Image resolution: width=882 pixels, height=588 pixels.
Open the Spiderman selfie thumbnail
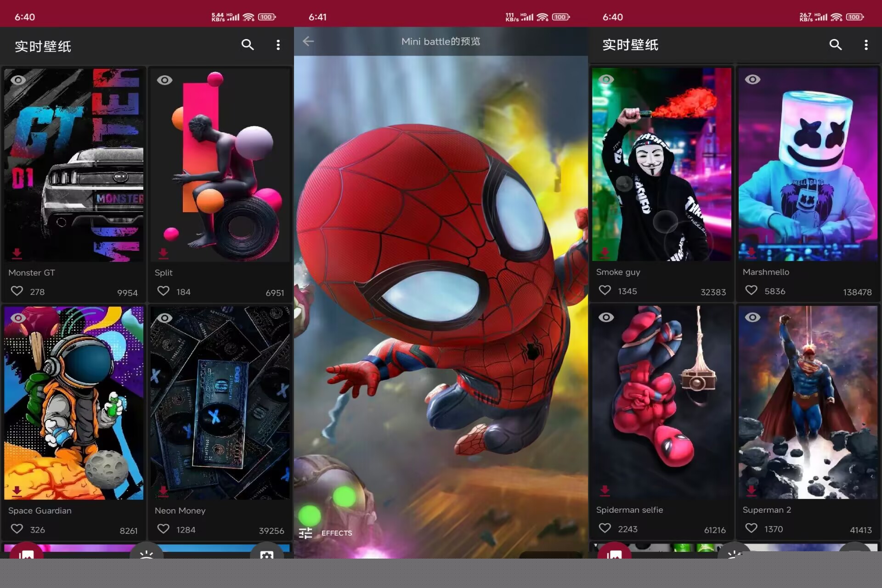click(x=661, y=402)
